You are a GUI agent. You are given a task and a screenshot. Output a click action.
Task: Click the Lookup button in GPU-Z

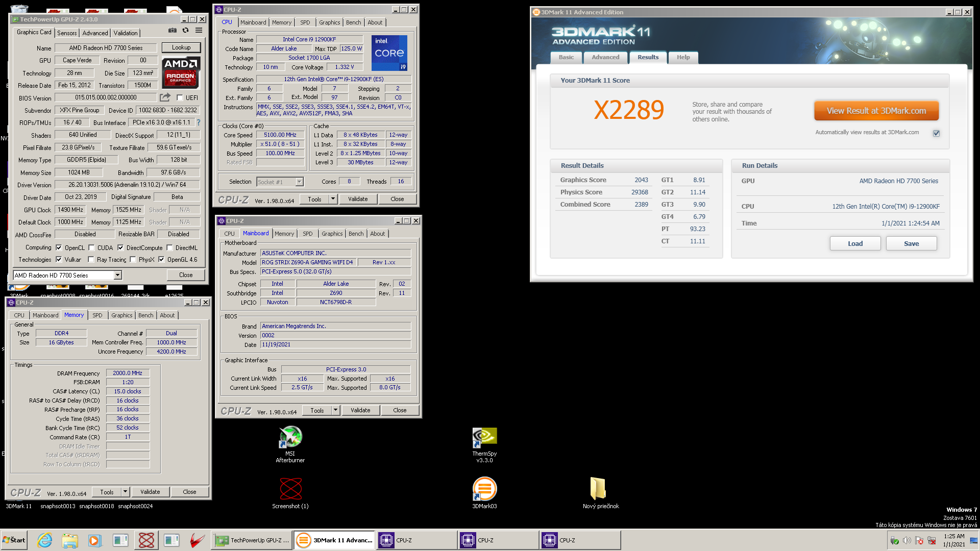pos(181,47)
